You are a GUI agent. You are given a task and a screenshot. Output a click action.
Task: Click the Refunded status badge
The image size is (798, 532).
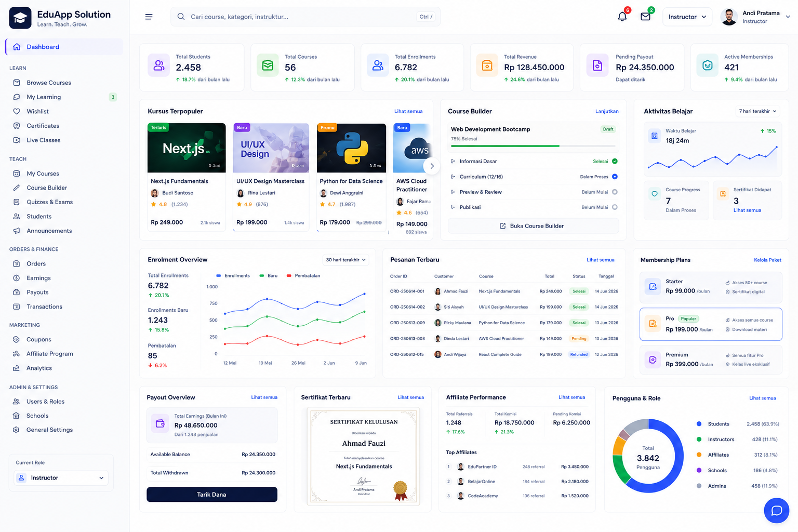(x=579, y=354)
